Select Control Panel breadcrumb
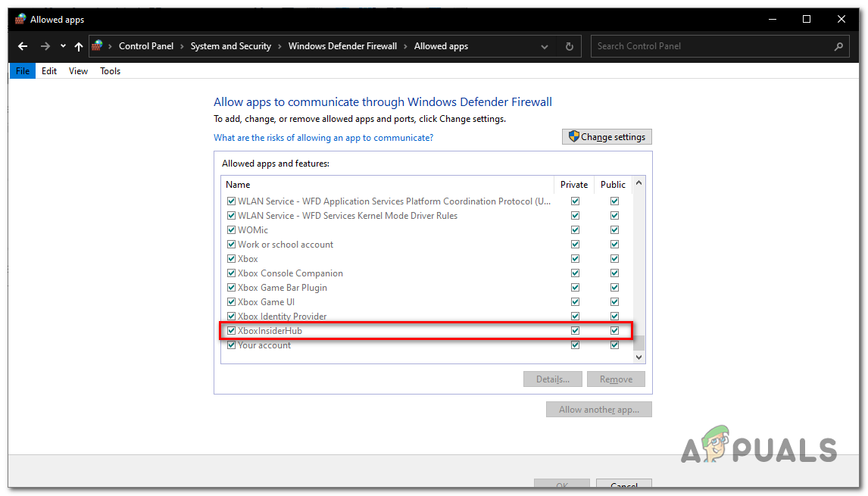868x496 pixels. click(x=146, y=46)
